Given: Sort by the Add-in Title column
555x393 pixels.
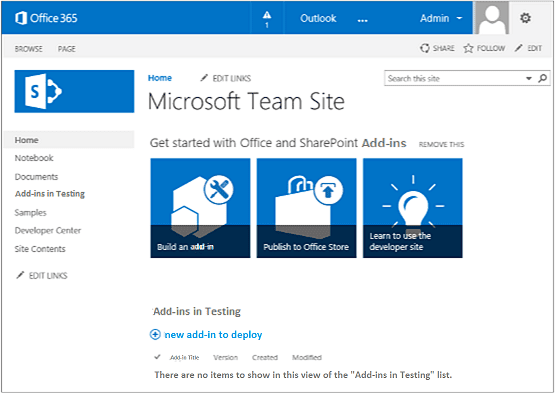Looking at the screenshot, I should click(184, 358).
